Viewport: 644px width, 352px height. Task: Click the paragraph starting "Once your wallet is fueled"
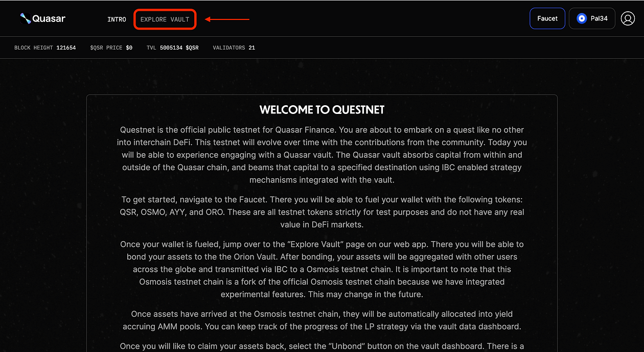pos(322,269)
